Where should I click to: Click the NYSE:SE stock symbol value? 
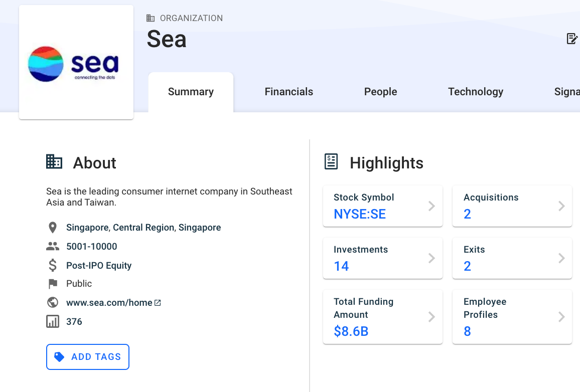tap(360, 214)
